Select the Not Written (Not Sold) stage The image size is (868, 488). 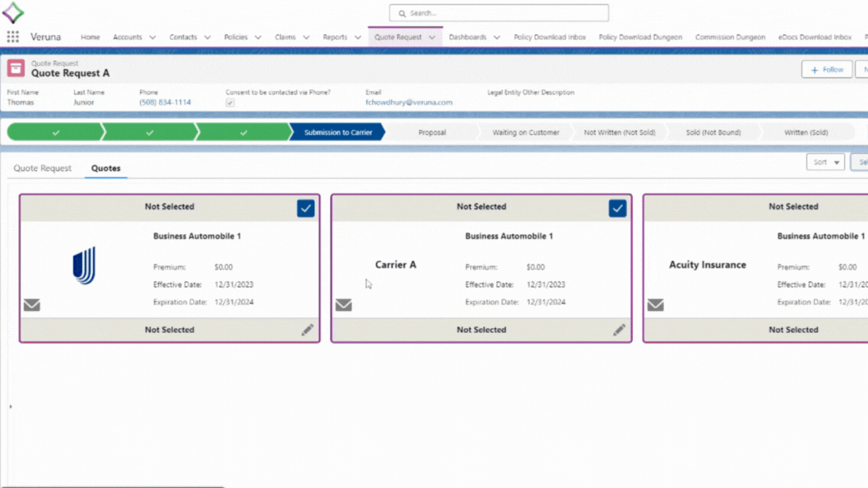pyautogui.click(x=619, y=133)
